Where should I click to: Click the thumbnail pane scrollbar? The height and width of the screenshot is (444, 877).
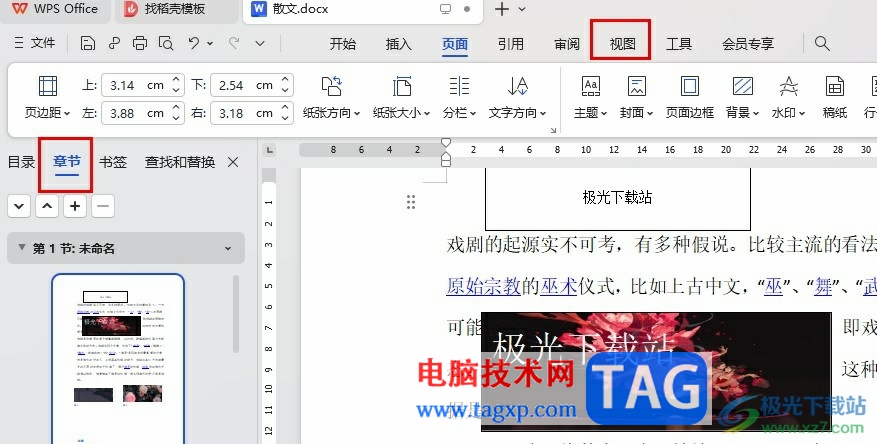click(x=236, y=314)
